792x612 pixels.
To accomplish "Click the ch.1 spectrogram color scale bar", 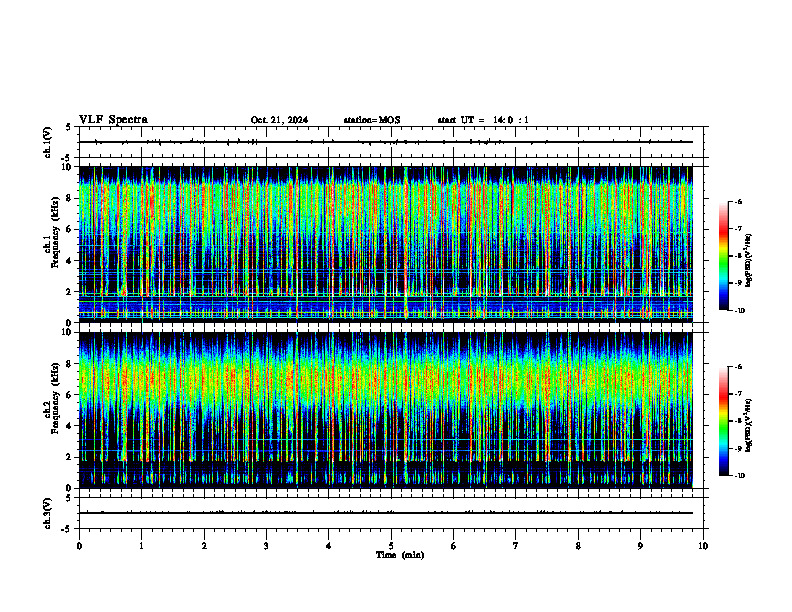I will (724, 256).
